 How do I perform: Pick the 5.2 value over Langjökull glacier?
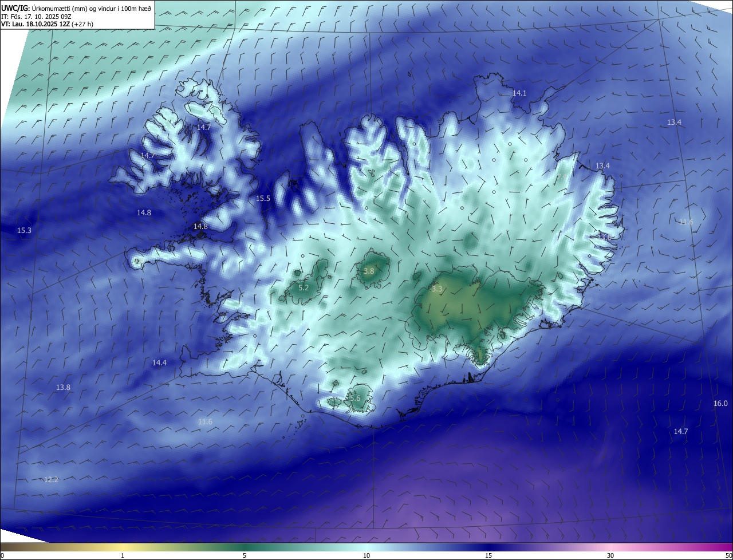[304, 287]
